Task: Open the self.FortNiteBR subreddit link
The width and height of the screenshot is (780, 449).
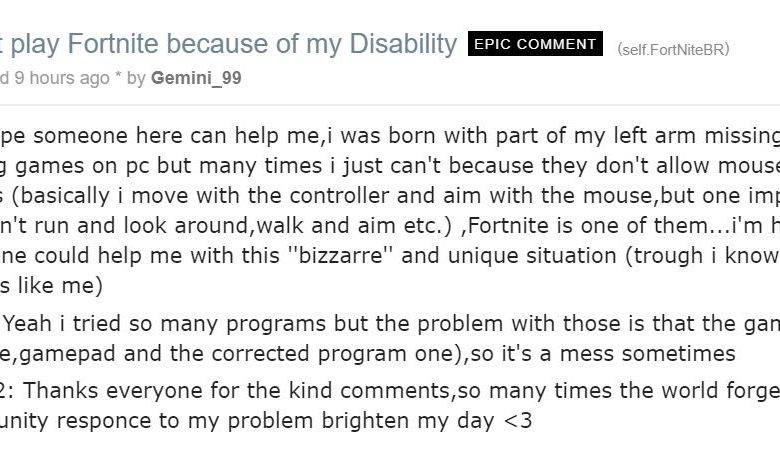Action: [x=673, y=49]
